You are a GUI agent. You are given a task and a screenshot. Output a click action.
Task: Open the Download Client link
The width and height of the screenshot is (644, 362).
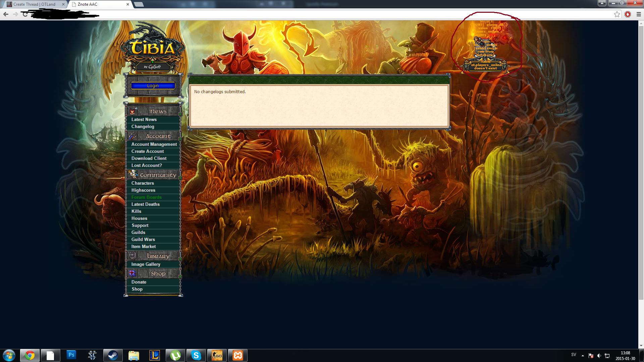click(149, 158)
